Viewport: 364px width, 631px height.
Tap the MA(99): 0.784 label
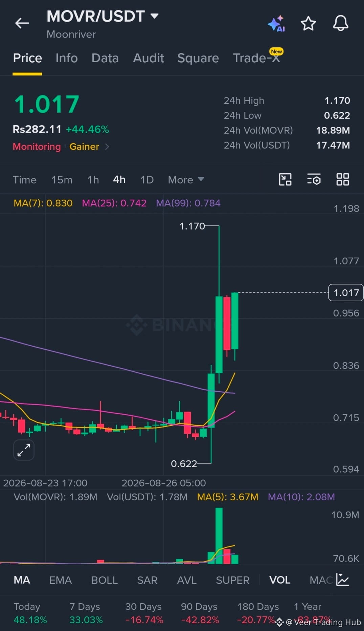[x=188, y=203]
